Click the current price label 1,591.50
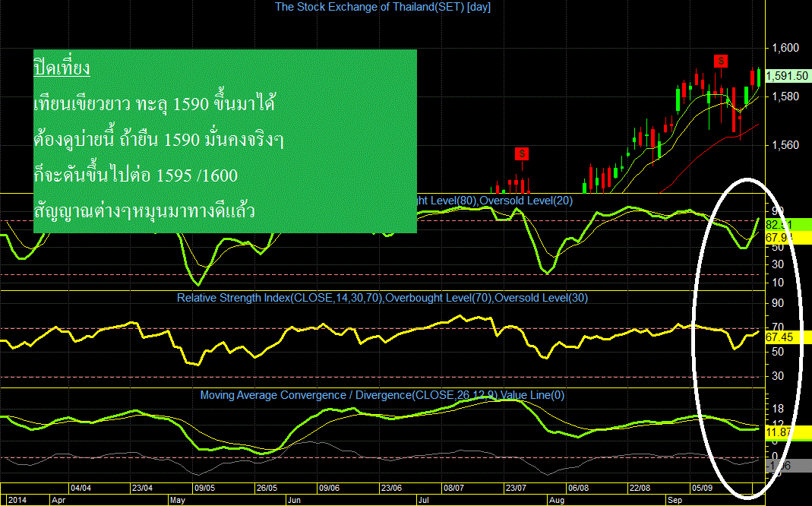Image resolution: width=812 pixels, height=506 pixels. click(x=787, y=76)
